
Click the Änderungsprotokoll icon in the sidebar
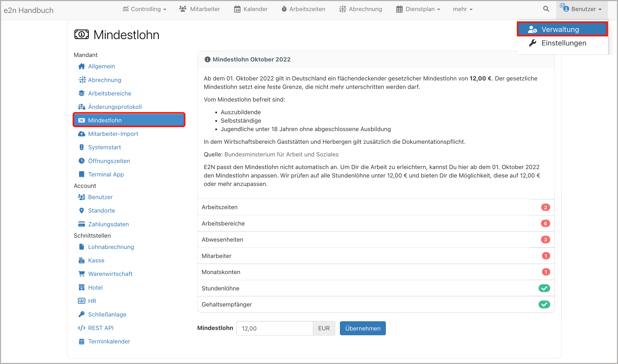tap(81, 107)
